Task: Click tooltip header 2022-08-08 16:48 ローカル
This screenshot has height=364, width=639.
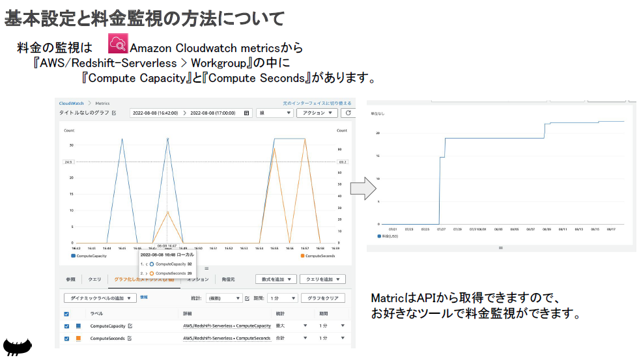Action: (167, 255)
